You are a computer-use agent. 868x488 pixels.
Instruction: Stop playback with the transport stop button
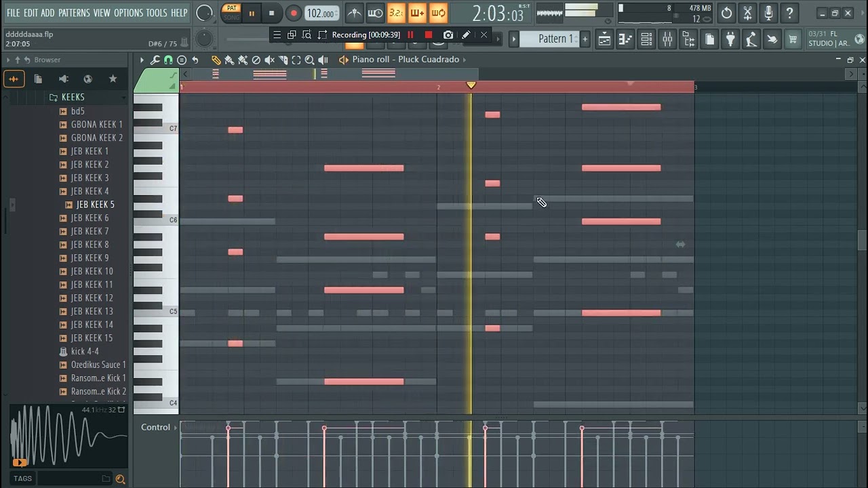pos(271,13)
